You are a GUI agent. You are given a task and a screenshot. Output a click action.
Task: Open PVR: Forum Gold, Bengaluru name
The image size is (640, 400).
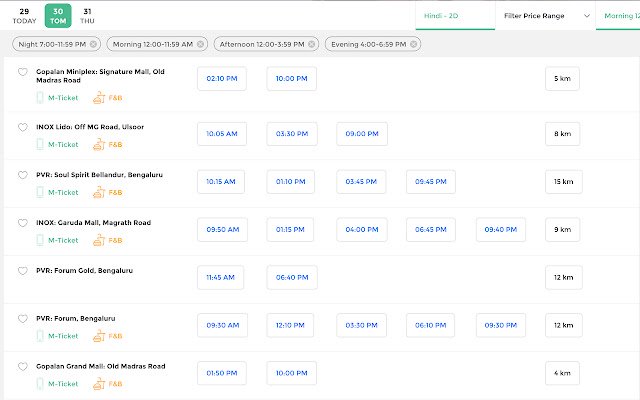click(84, 271)
